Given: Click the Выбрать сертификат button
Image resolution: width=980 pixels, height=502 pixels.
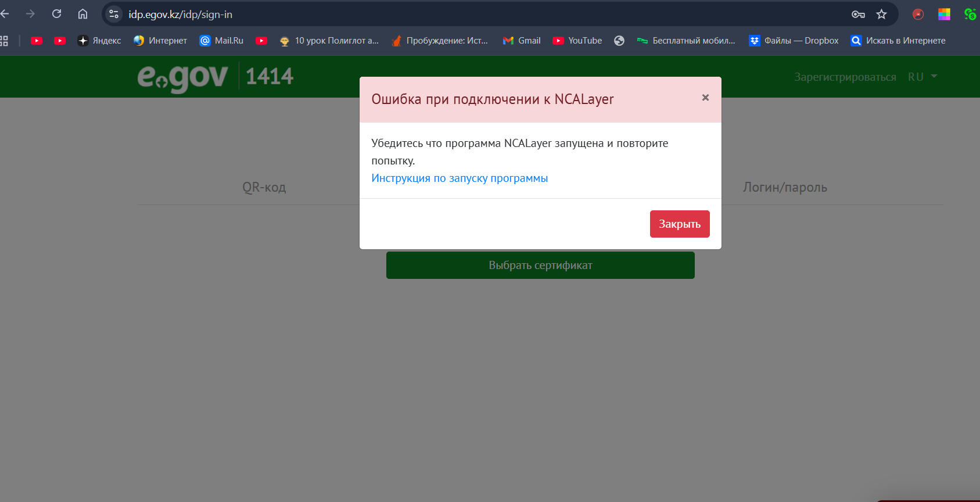Looking at the screenshot, I should [x=540, y=266].
